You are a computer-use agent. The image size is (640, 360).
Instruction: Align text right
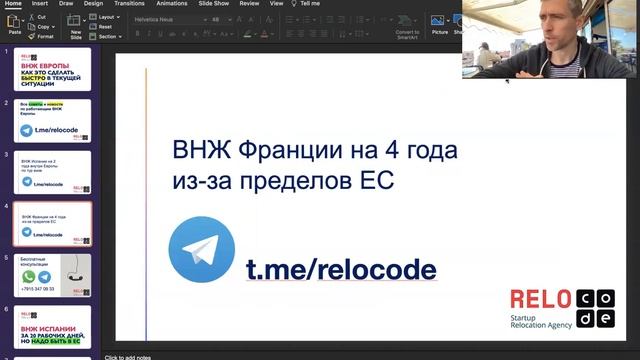[x=313, y=33]
